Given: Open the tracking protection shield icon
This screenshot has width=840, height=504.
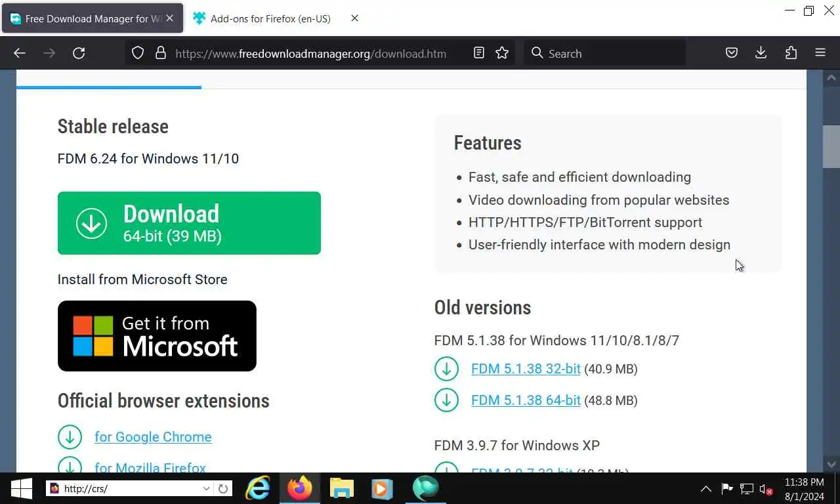Looking at the screenshot, I should (x=138, y=53).
